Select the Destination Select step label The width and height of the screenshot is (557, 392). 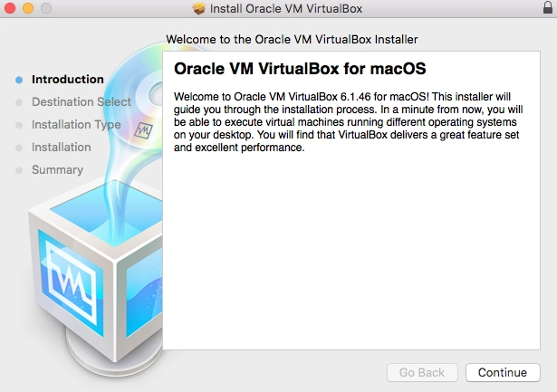pos(81,102)
